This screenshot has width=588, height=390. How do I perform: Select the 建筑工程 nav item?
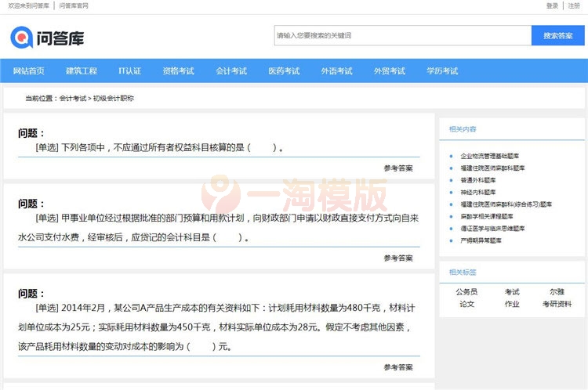(x=82, y=71)
